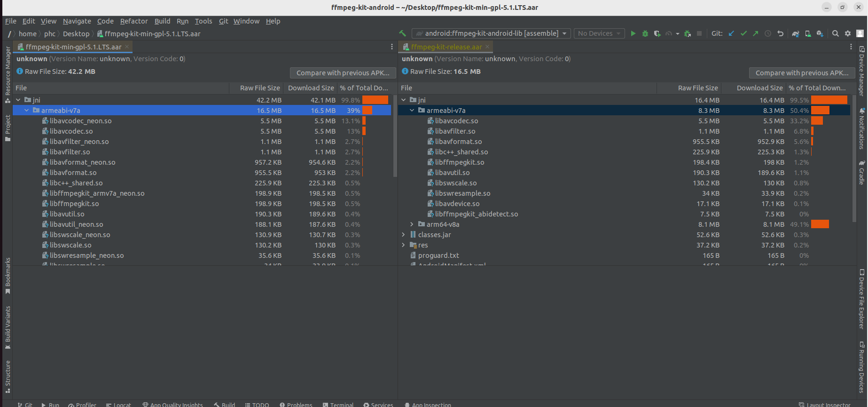
Task: Click the left pane vertical scrollbar
Action: [395, 136]
